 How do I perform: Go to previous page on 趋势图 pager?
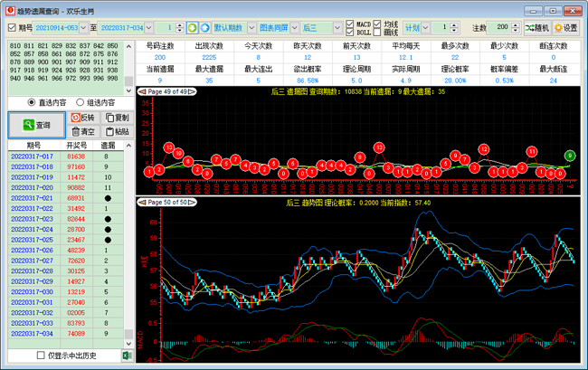click(142, 202)
